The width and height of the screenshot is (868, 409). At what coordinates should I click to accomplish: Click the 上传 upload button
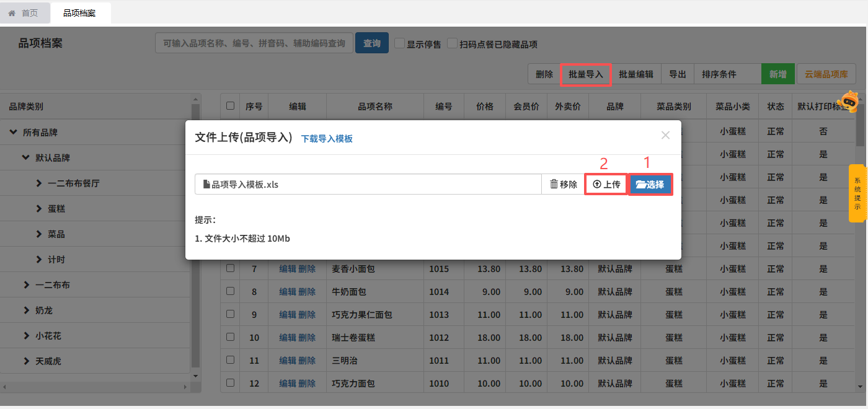pyautogui.click(x=606, y=184)
